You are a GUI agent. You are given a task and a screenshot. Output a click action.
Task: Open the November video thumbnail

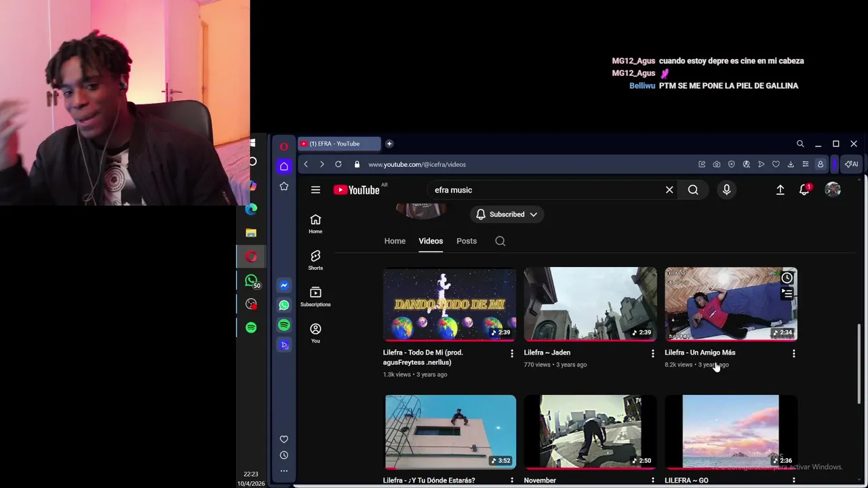coord(590,432)
